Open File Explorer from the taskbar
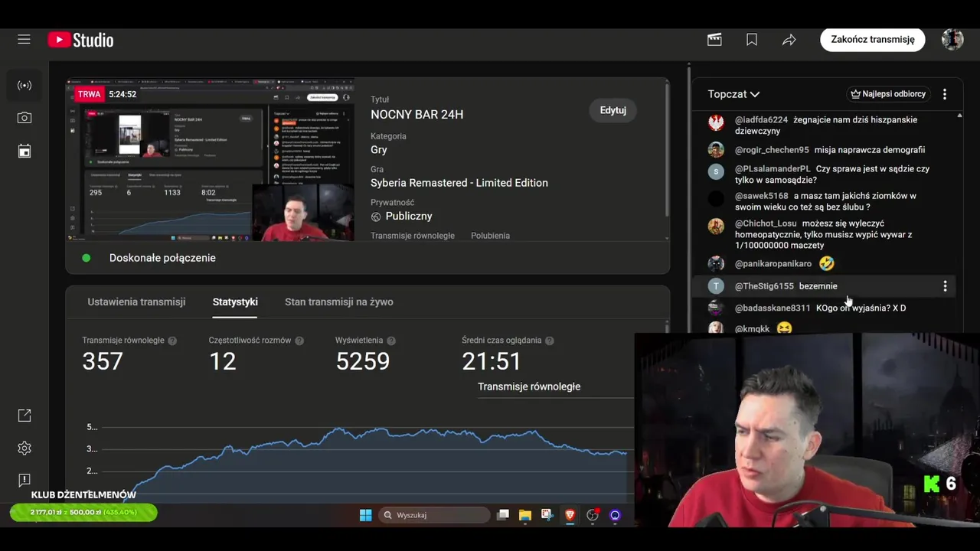Image resolution: width=980 pixels, height=551 pixels. 525,515
